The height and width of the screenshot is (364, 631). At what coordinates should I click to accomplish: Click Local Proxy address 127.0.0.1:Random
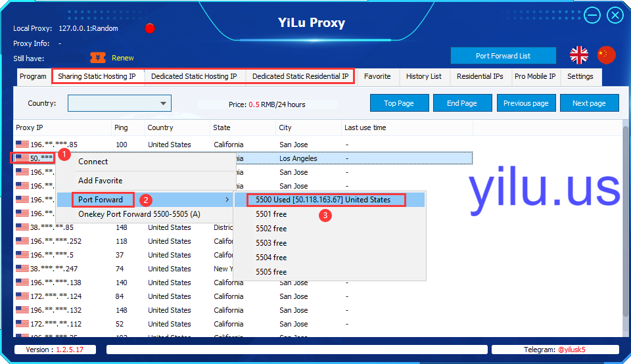[89, 28]
